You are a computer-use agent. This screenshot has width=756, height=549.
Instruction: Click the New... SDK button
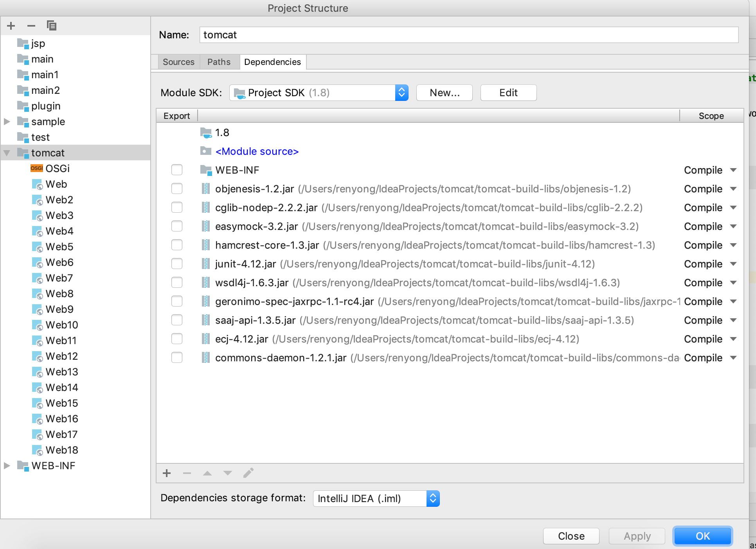(x=445, y=93)
